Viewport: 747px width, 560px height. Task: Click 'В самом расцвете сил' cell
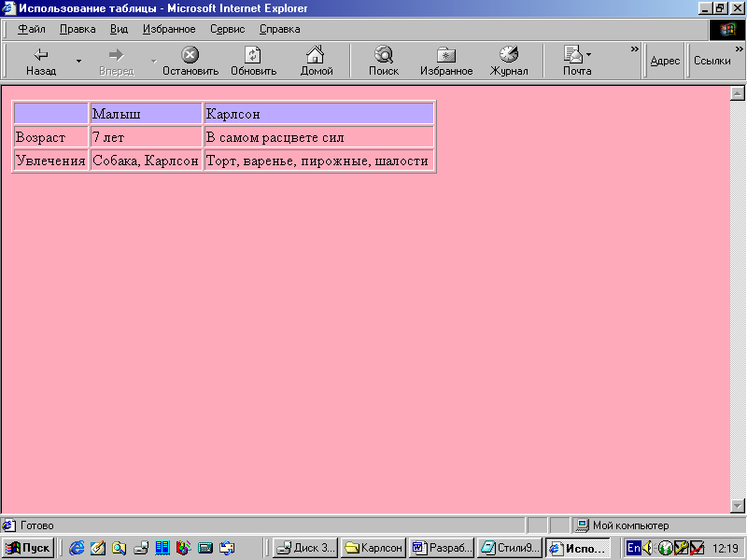click(x=318, y=137)
